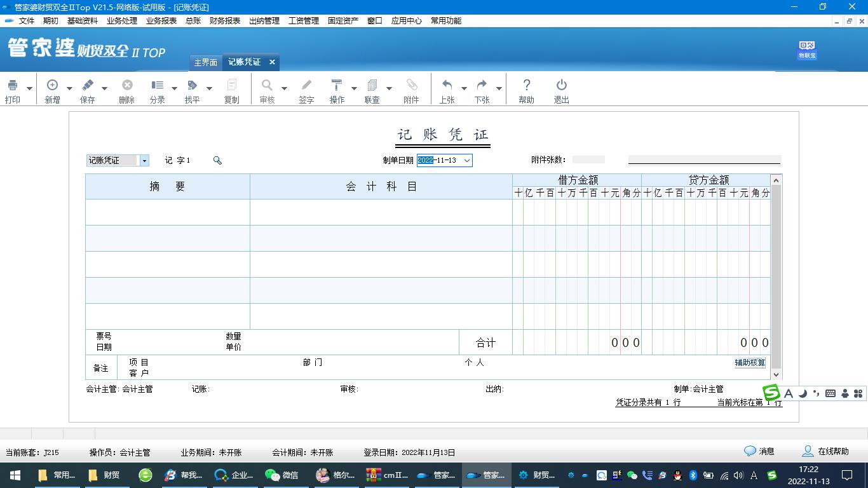Screen dimensions: 868x488
Task: Open the 记账凭证 type combo box arrow
Action: (144, 161)
